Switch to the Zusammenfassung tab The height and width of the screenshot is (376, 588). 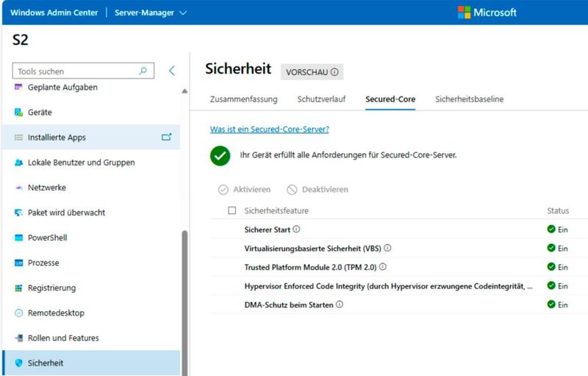(x=244, y=99)
